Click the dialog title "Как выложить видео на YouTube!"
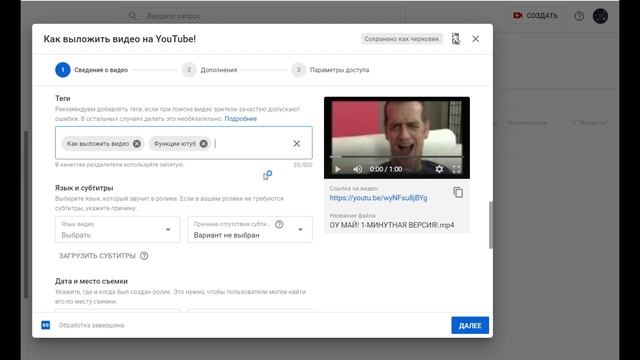 tap(120, 39)
